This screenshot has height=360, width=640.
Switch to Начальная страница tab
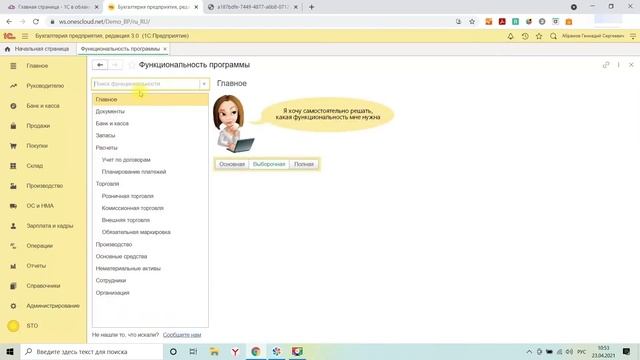click(x=37, y=49)
